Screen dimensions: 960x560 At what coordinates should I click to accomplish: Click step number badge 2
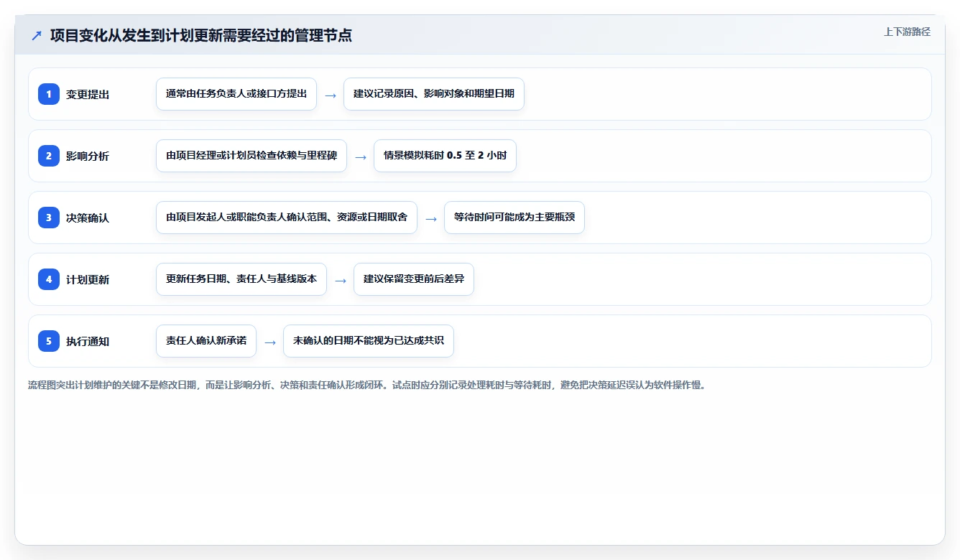[x=49, y=156]
